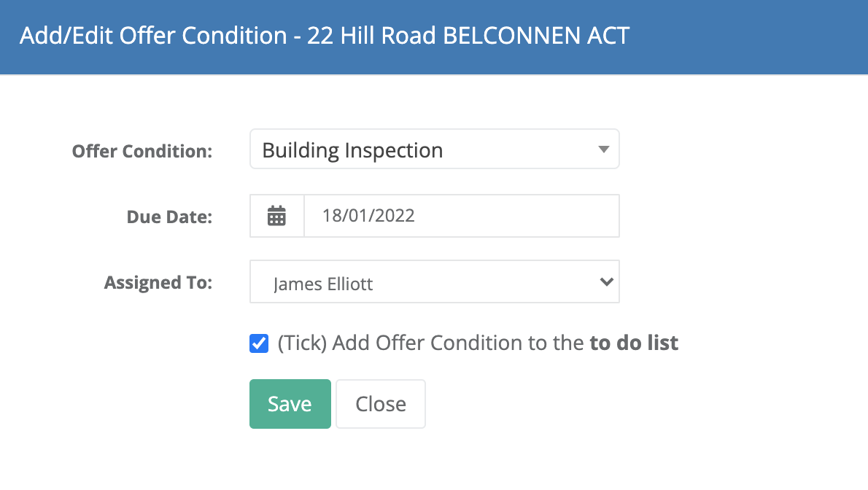Viewport: 868px width, 490px height.
Task: Click the chevron arrow on Assigned To
Action: [x=607, y=281]
